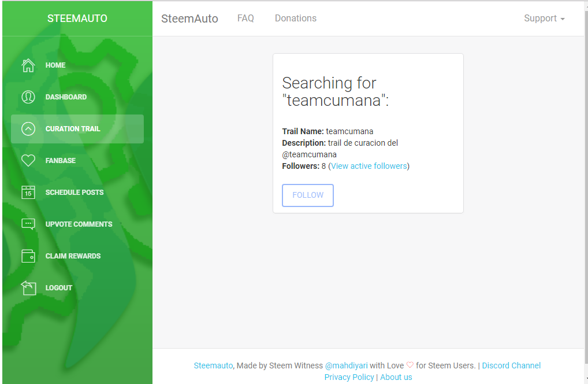Open the FAQ page
The height and width of the screenshot is (384, 588).
point(245,18)
